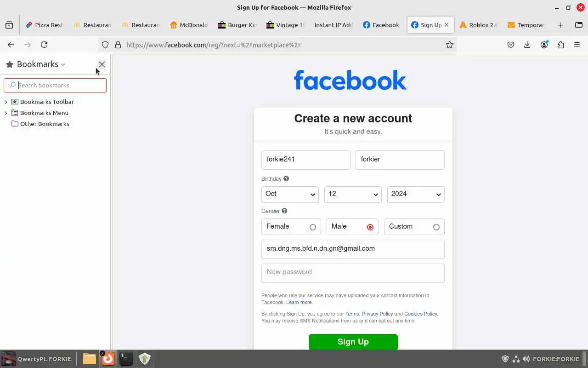Open the birthday month dropdown showing Oct
This screenshot has width=588, height=368.
click(x=290, y=194)
